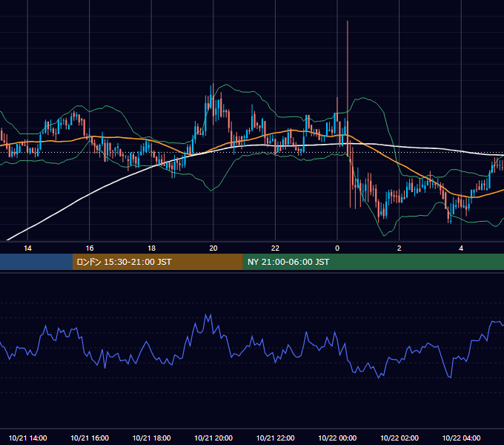Click the 10/21 18:00 time label
Image resolution: width=504 pixels, height=445 pixels.
(x=151, y=438)
